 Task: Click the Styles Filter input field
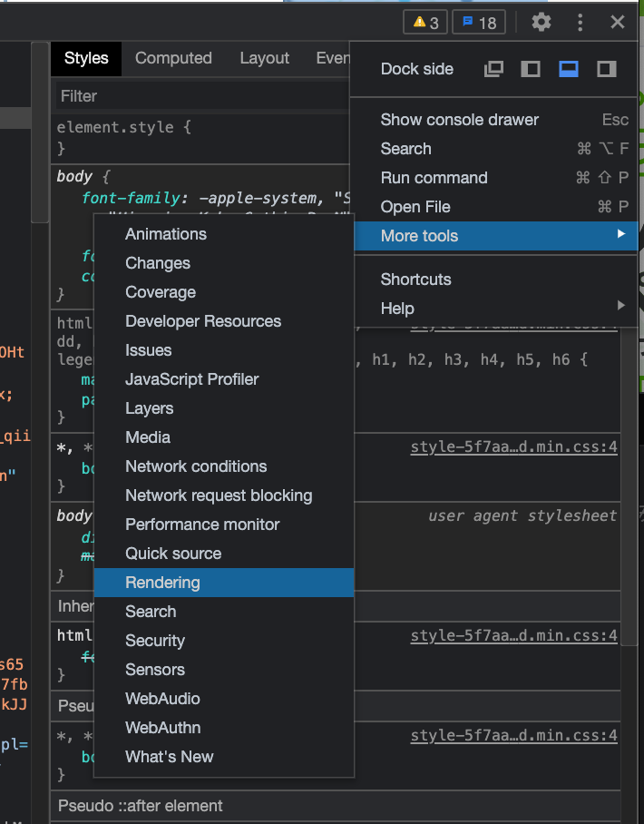(x=200, y=95)
